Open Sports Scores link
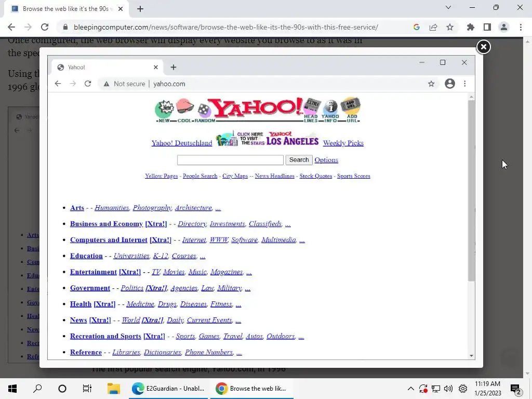 [353, 176]
